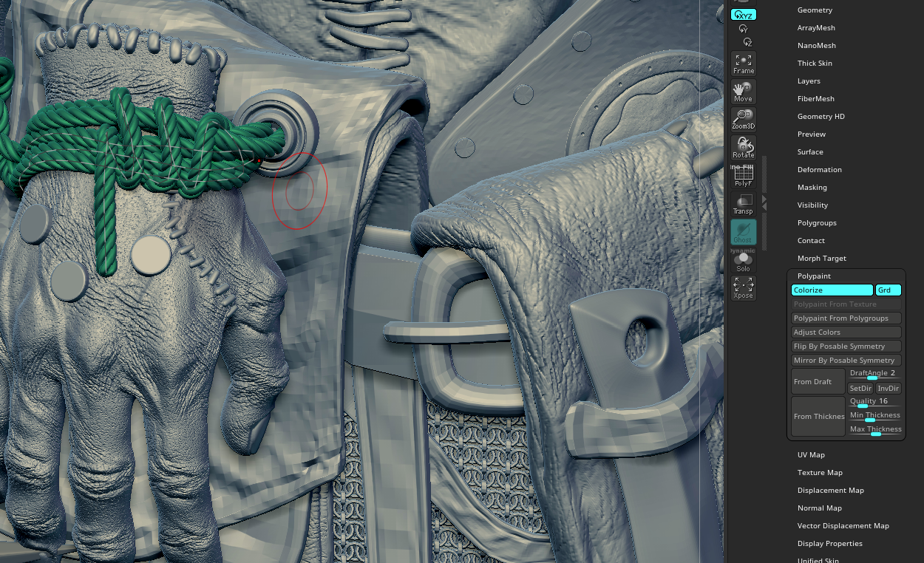Disable Ghost transparency mode

point(744,232)
